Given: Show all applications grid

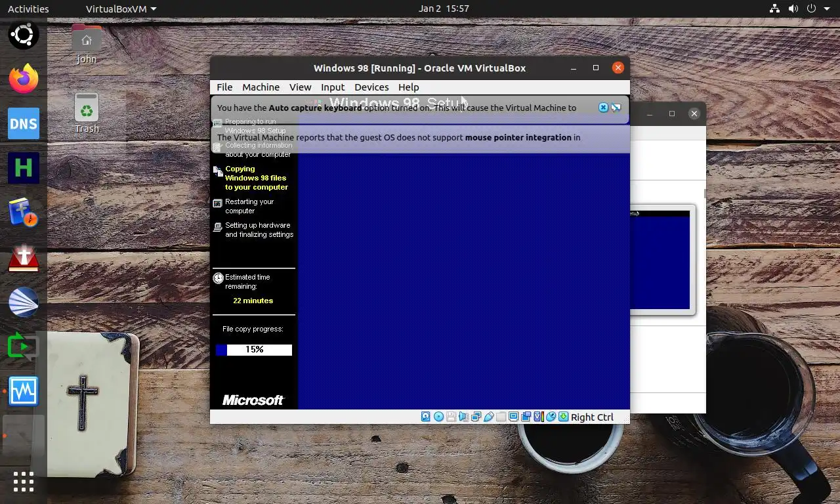Looking at the screenshot, I should point(24,482).
